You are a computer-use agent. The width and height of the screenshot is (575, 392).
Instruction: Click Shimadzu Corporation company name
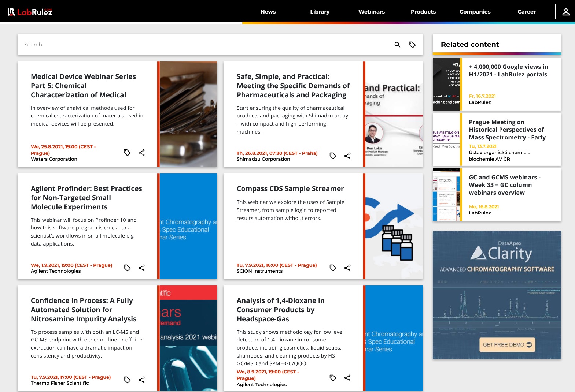263,159
